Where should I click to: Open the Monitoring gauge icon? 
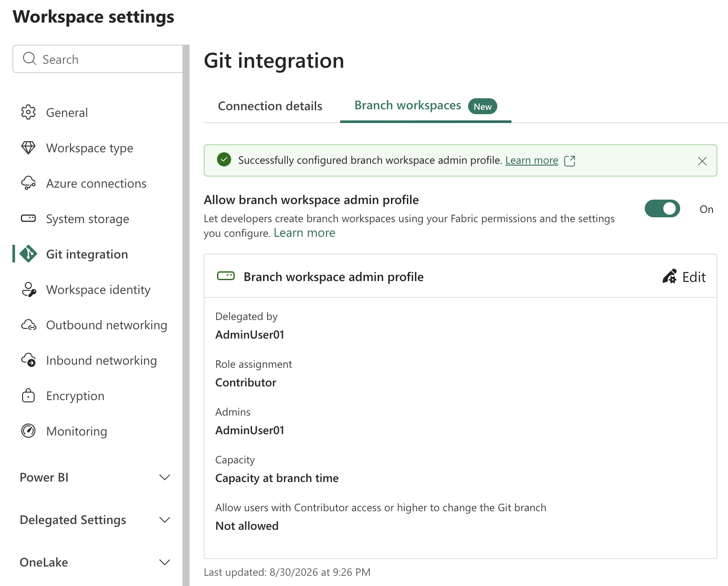pos(28,431)
